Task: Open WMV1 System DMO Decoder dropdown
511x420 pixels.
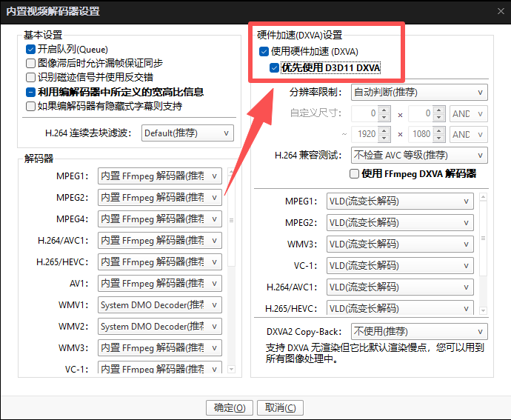Action: tap(160, 305)
